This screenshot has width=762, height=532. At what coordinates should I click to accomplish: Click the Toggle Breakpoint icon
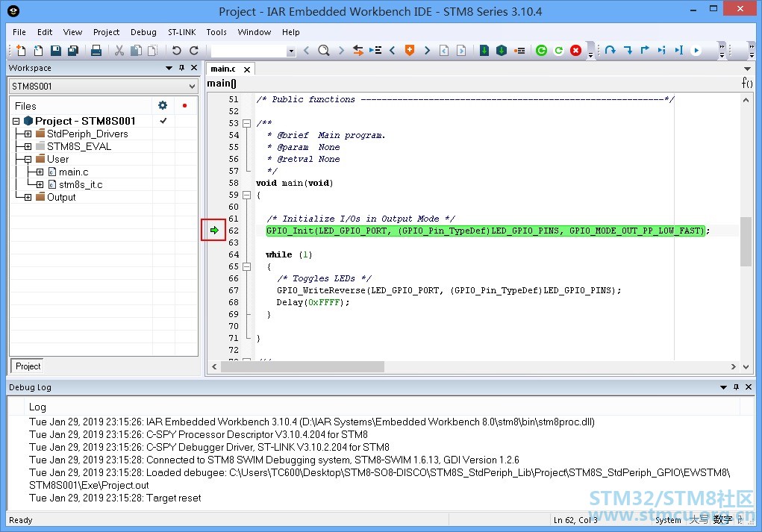(519, 50)
